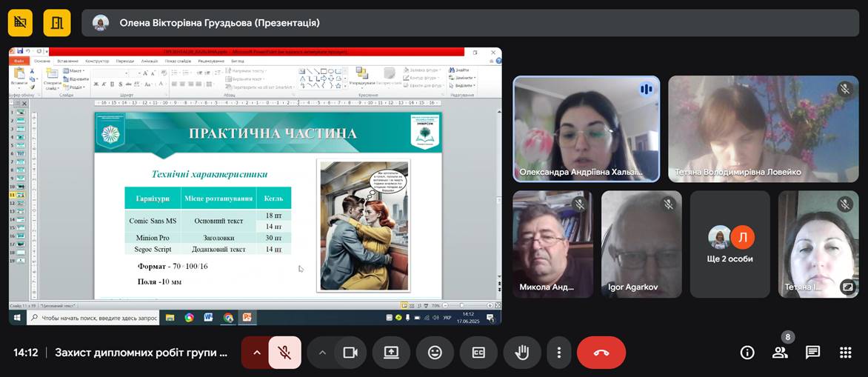The image size is (868, 377).
Task: Adjust PowerPoint zoom slider in status bar
Action: coord(461,305)
